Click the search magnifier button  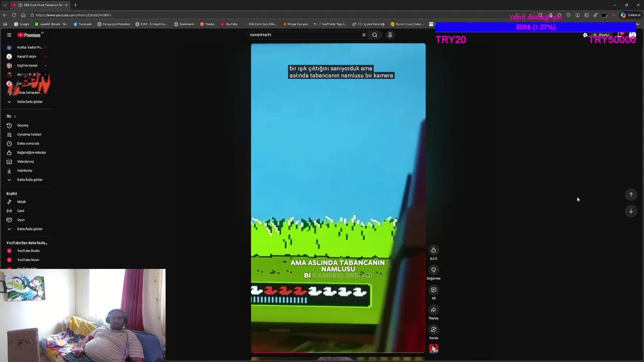(375, 35)
